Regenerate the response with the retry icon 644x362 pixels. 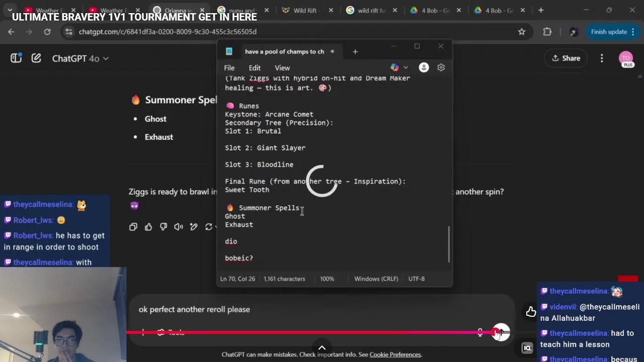coord(209,227)
